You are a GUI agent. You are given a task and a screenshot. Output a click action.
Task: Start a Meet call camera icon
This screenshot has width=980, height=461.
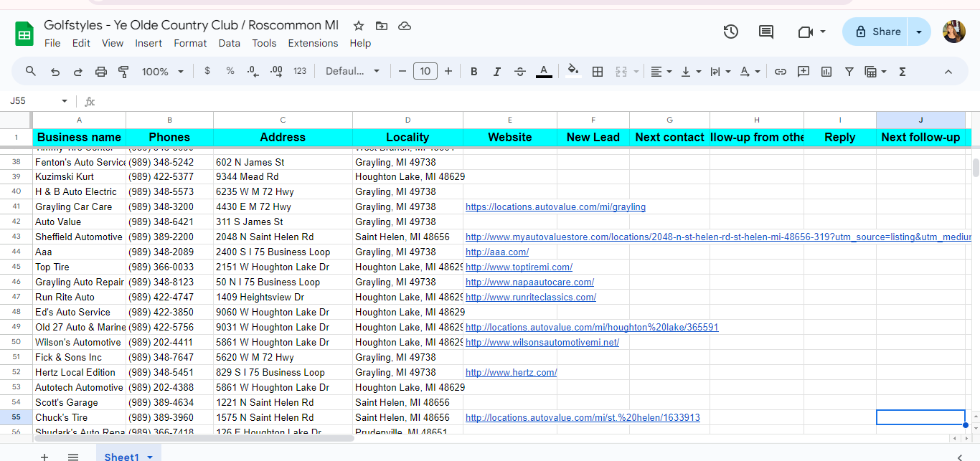tap(805, 32)
